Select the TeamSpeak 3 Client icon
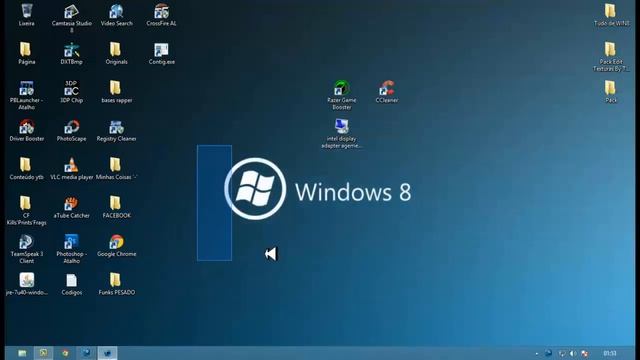The width and height of the screenshot is (640, 360). (27, 242)
